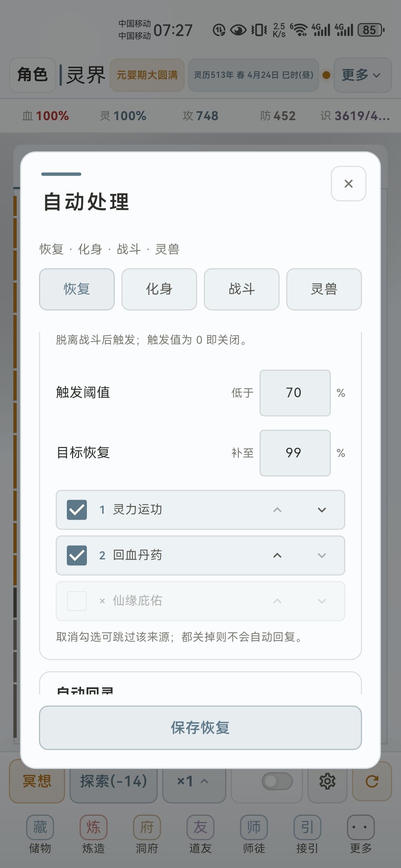
Task: Click the settings gear icon
Action: pyautogui.click(x=327, y=781)
